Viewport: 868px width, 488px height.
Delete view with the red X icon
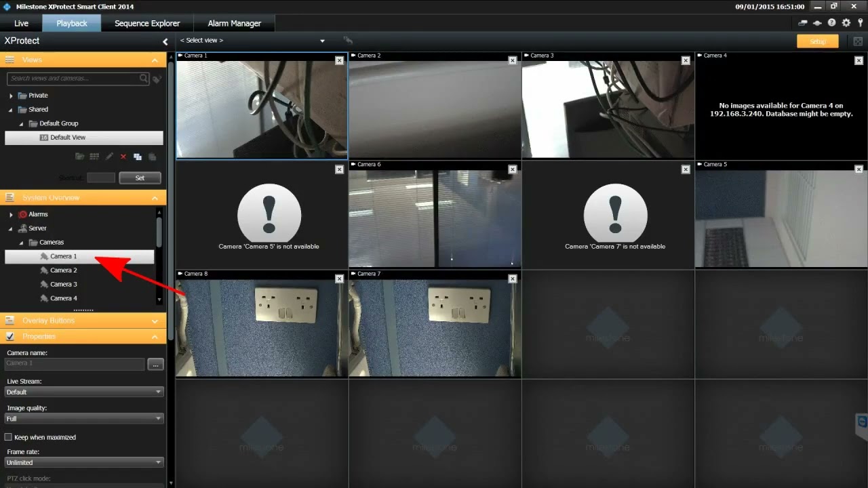pos(123,157)
